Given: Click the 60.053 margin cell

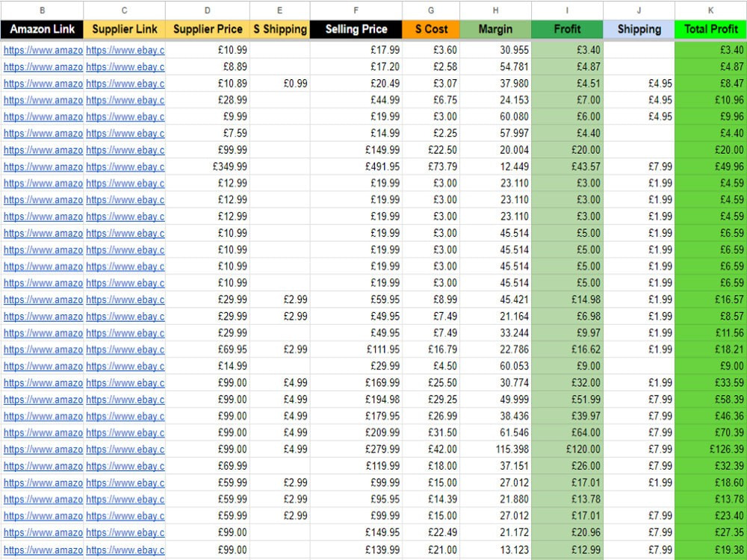Looking at the screenshot, I should (495, 366).
